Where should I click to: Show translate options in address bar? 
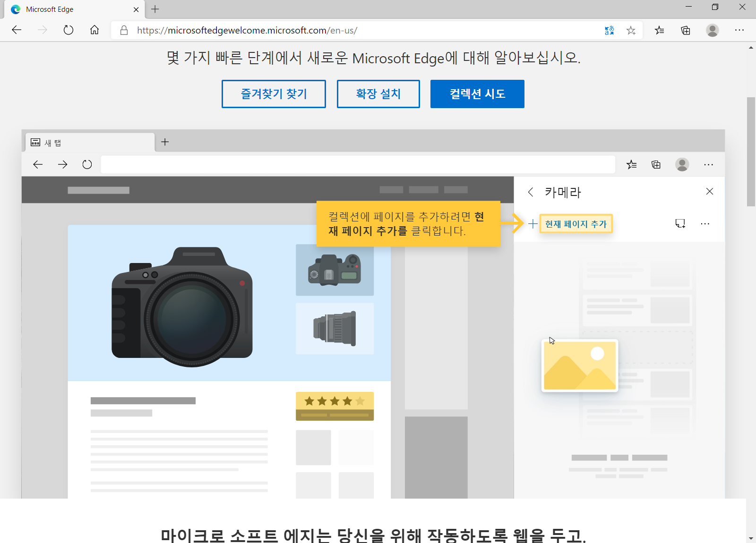coord(610,30)
